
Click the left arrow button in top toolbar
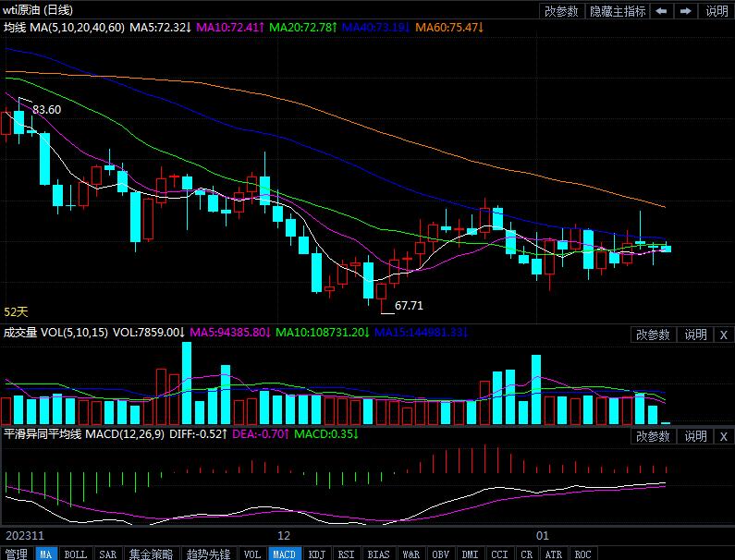pos(662,11)
